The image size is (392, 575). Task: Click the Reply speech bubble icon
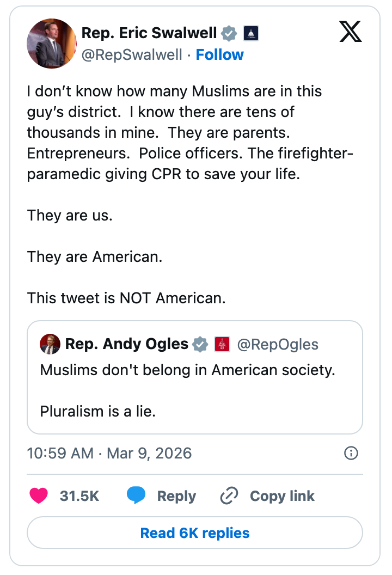tap(137, 496)
